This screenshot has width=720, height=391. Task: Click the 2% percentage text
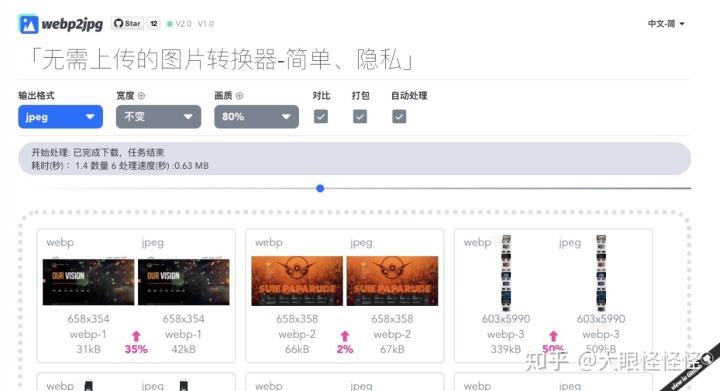click(x=345, y=349)
